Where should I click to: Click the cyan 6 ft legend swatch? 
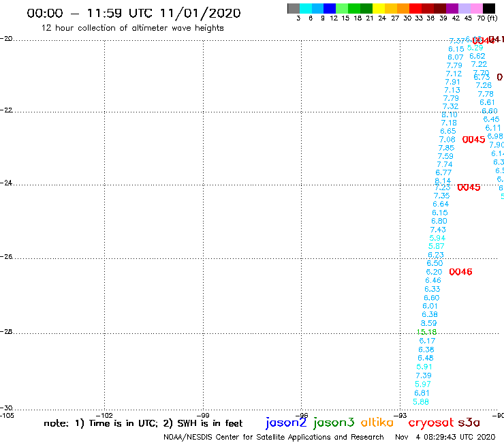tap(306, 8)
